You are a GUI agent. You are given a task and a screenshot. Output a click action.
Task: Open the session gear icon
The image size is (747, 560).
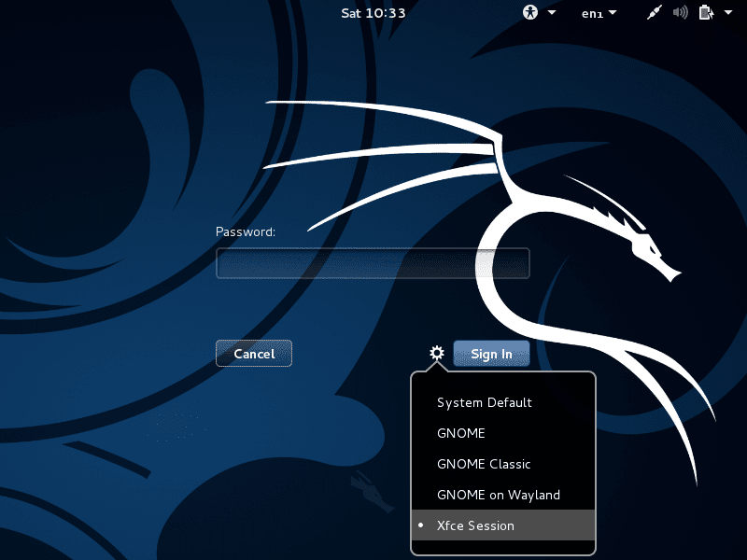point(435,353)
